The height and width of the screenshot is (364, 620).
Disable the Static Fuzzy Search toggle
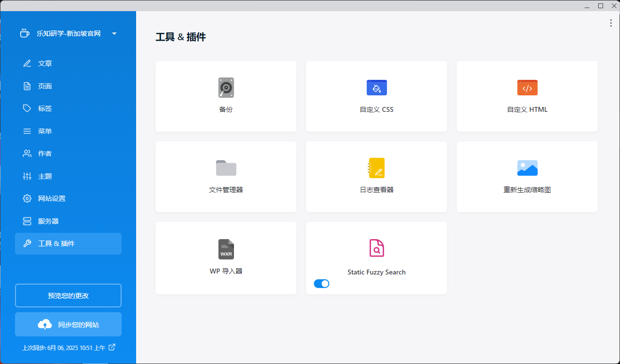coord(322,284)
